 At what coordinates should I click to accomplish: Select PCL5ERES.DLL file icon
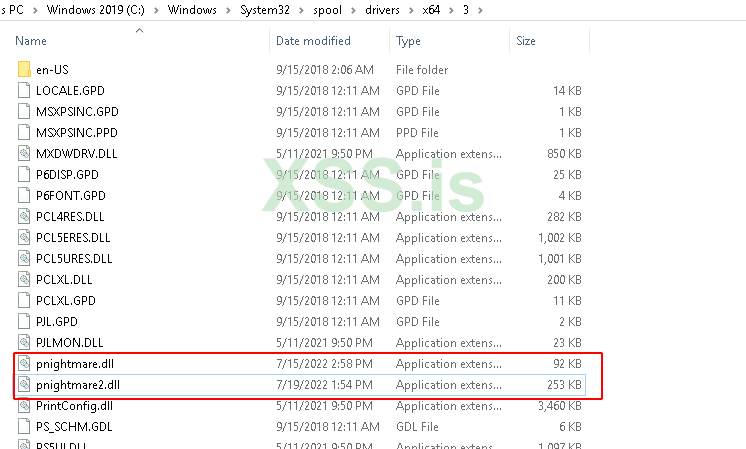24,237
